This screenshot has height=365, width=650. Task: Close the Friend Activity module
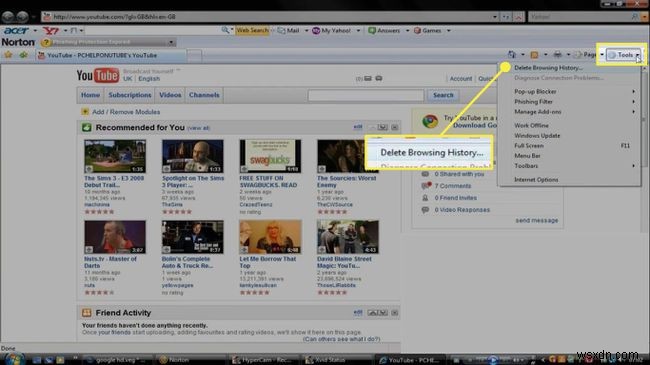pyautogui.click(x=395, y=312)
